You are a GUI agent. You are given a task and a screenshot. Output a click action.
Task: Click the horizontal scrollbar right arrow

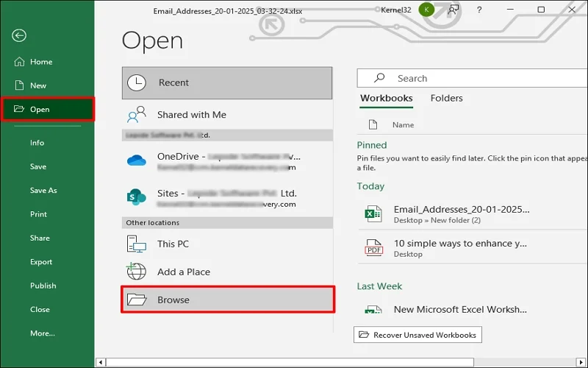pos(581,362)
